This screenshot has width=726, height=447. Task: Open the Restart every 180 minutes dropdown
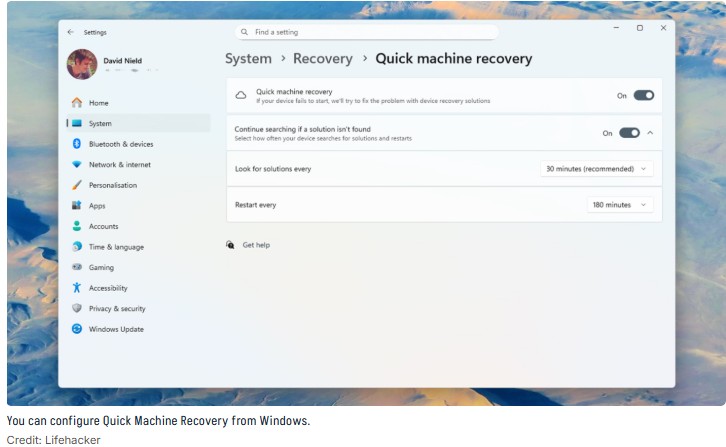click(620, 205)
